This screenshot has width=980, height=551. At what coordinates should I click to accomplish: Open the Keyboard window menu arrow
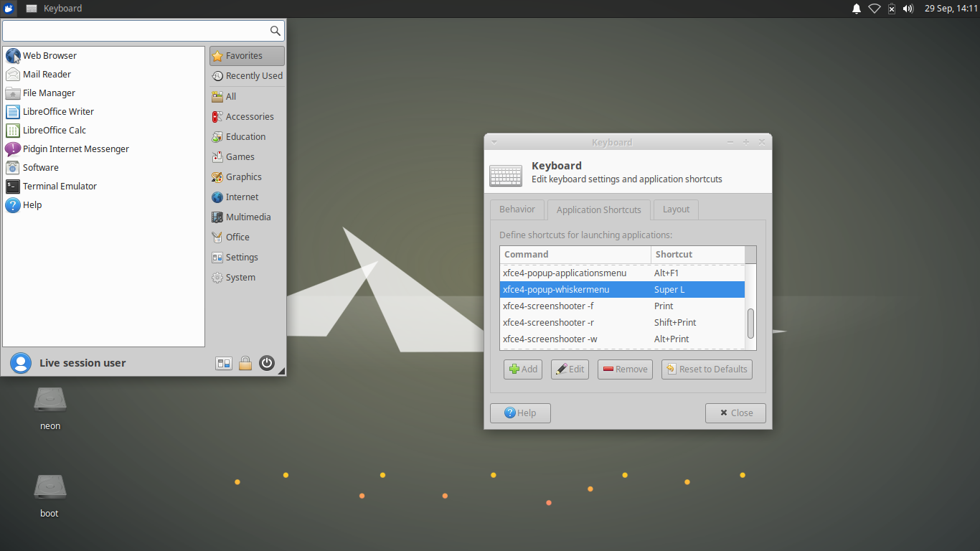pos(494,142)
